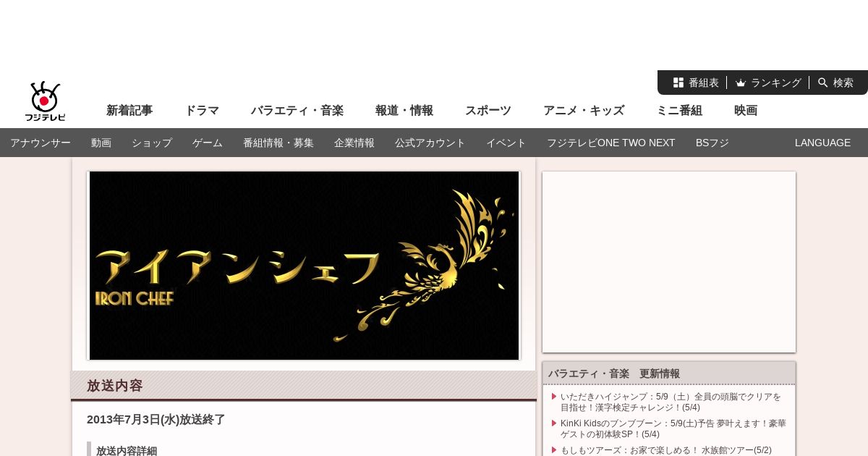Image resolution: width=868 pixels, height=456 pixels.
Task: Open 番組表 program guide link
Action: 704,83
